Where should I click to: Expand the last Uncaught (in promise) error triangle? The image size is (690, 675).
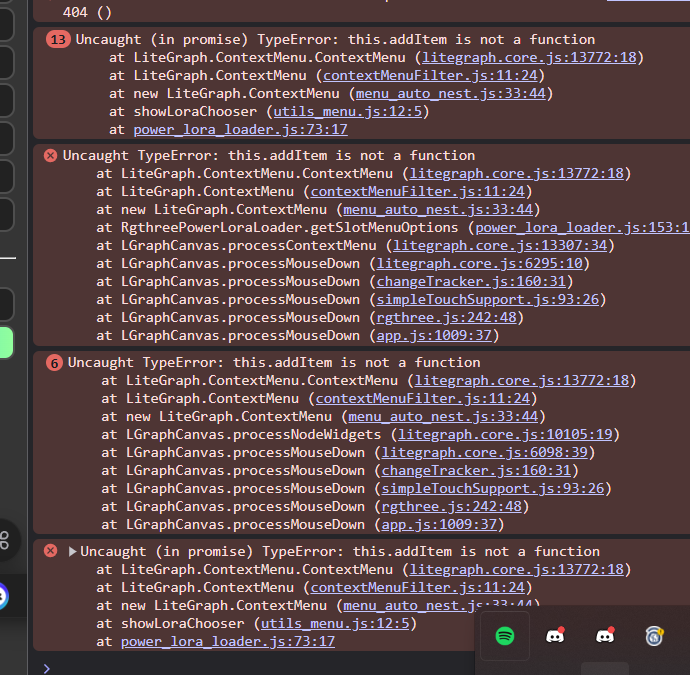pyautogui.click(x=73, y=551)
